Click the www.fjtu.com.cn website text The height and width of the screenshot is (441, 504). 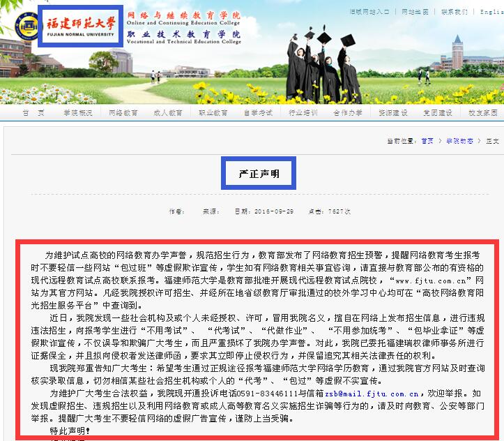coord(431,281)
